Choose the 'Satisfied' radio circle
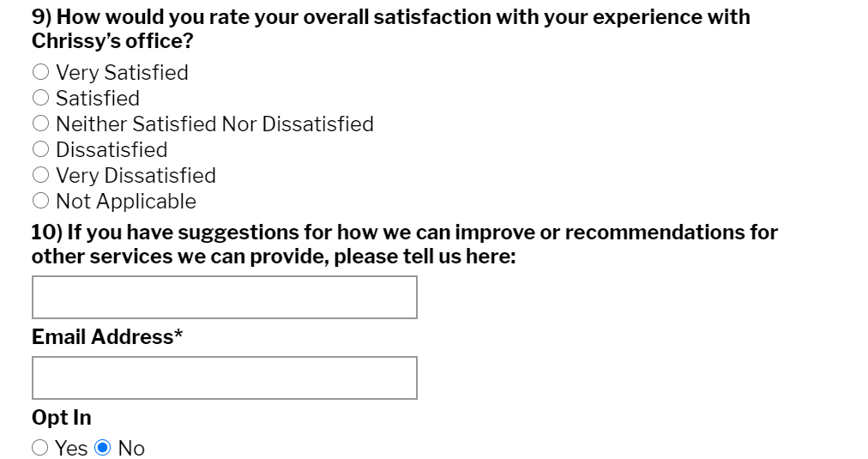 pyautogui.click(x=40, y=99)
